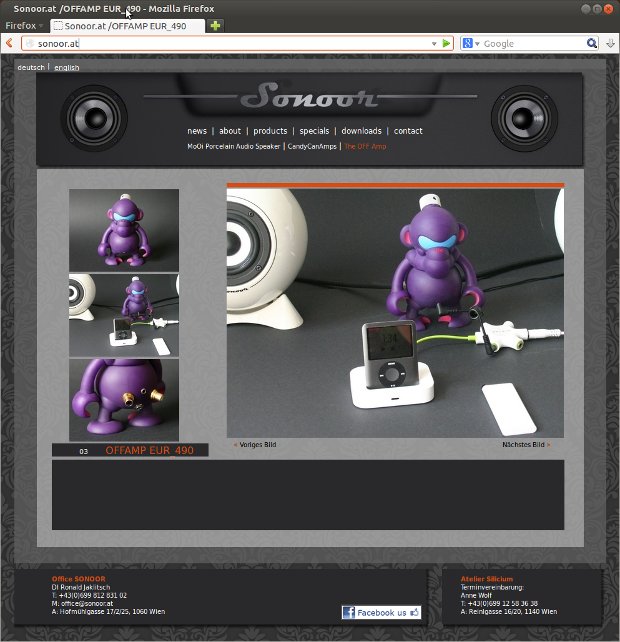This screenshot has width=620, height=642.
Task: Open the products menu item
Action: (270, 131)
